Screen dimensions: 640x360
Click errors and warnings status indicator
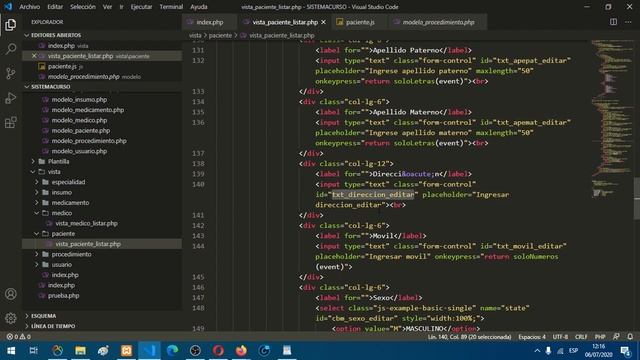coord(18,337)
